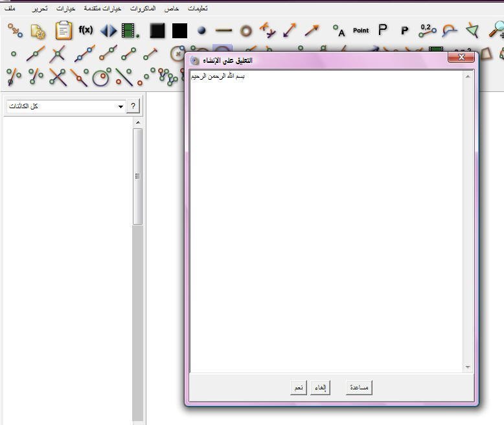Select the fixed-length segment tool
This screenshot has height=425, width=504.
150,54
